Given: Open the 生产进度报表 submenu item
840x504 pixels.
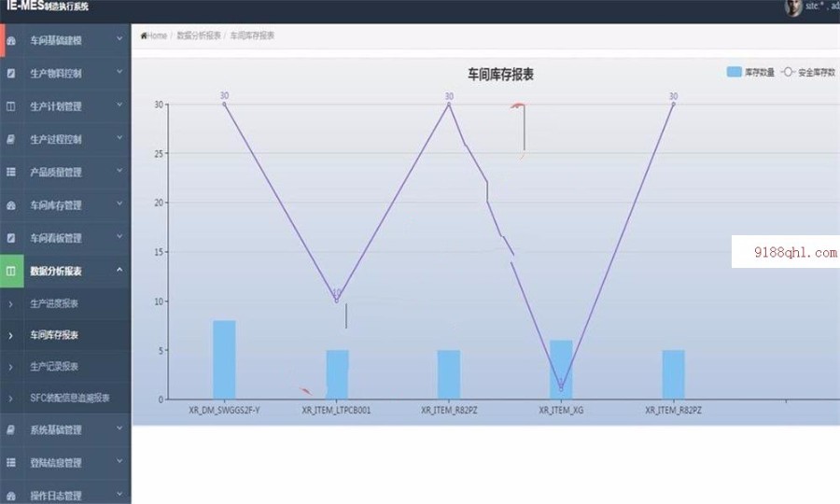Looking at the screenshot, I should tap(54, 303).
